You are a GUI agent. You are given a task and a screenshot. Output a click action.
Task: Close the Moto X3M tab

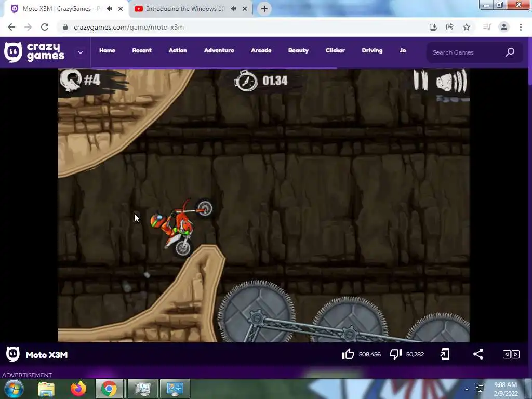coord(121,9)
